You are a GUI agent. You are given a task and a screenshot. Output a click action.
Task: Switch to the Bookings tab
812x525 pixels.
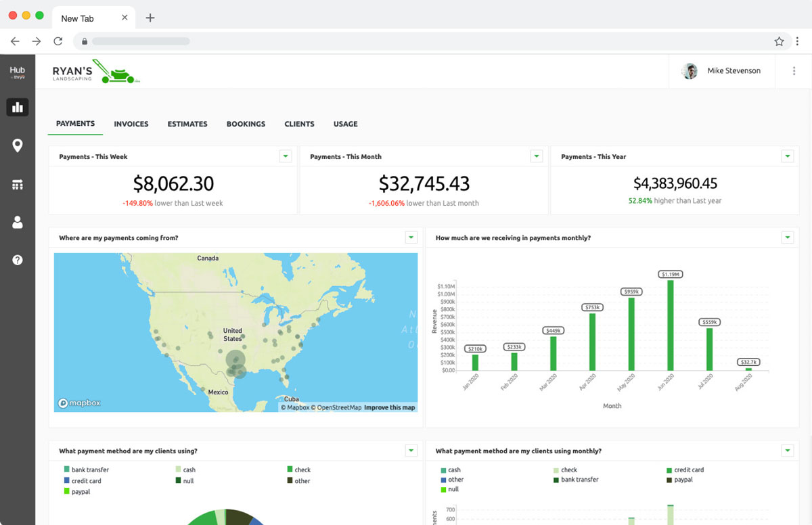[246, 124]
